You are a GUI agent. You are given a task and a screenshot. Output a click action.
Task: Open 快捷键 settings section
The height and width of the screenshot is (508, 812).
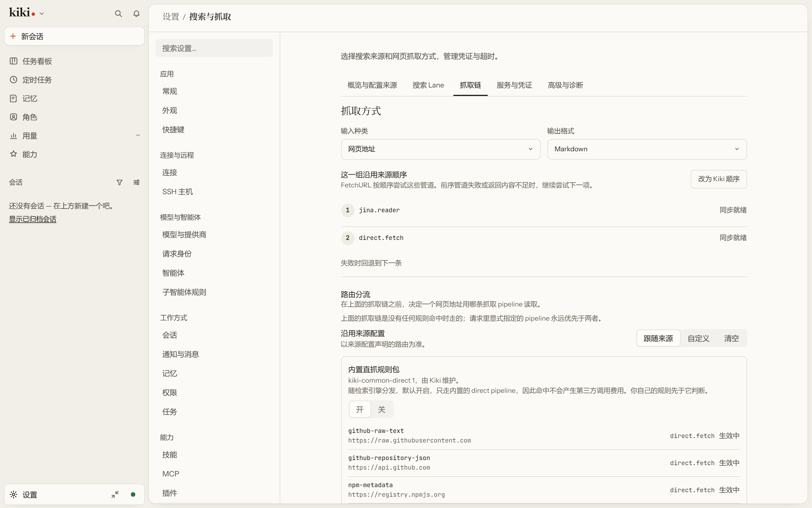214,129
